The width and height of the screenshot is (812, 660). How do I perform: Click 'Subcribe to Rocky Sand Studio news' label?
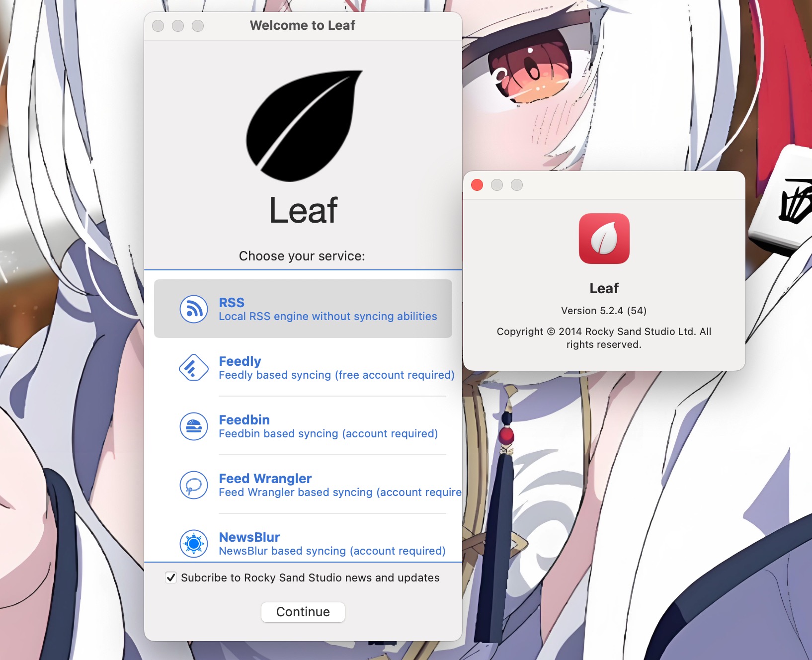(310, 577)
